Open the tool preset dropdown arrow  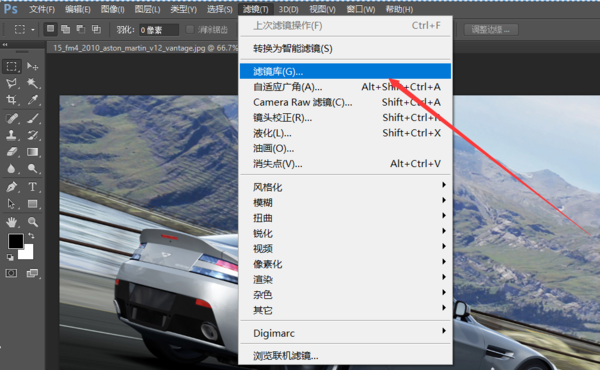pyautogui.click(x=33, y=29)
